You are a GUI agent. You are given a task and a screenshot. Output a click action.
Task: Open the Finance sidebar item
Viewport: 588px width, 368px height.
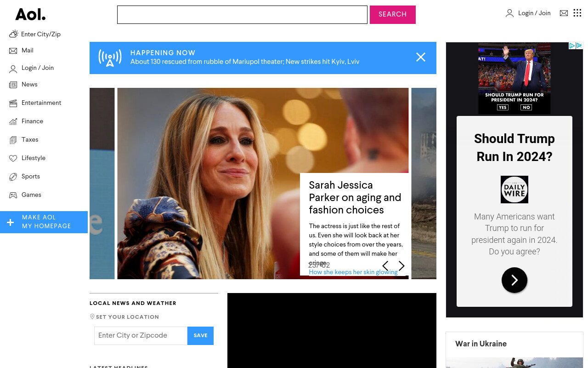(32, 121)
